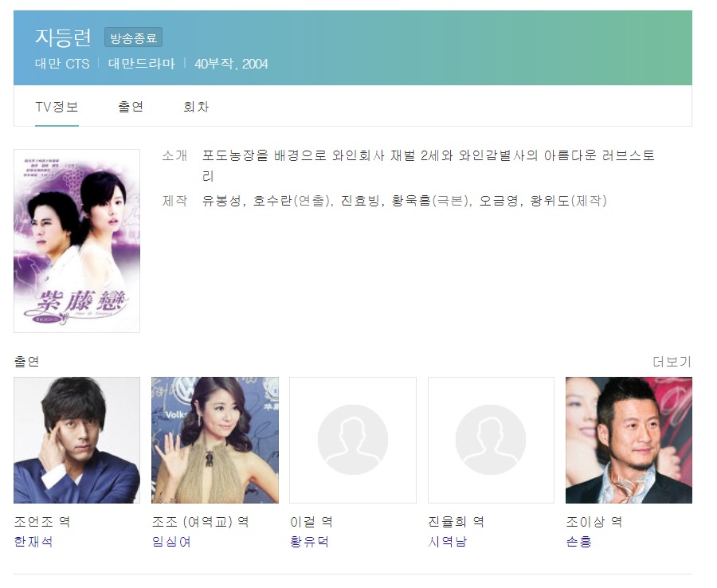Image resolution: width=717 pixels, height=588 pixels.
Task: Open actor link 황유덕
Action: (x=310, y=542)
